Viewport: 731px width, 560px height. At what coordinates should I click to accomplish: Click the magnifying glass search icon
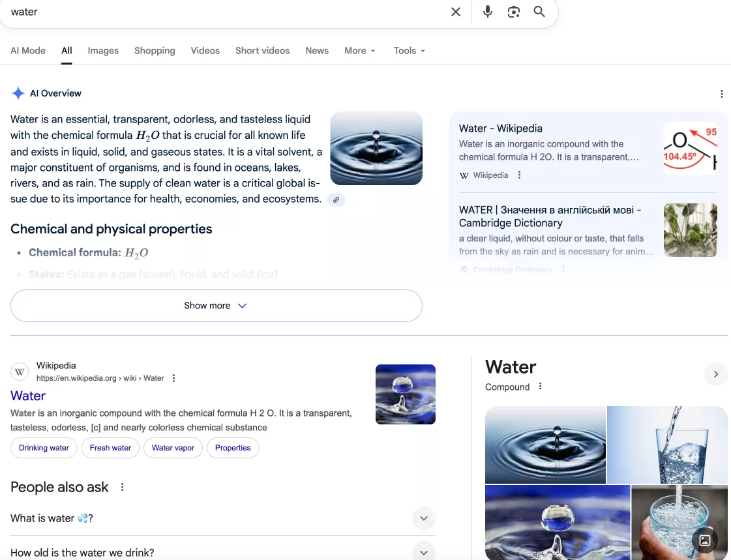[x=539, y=12]
